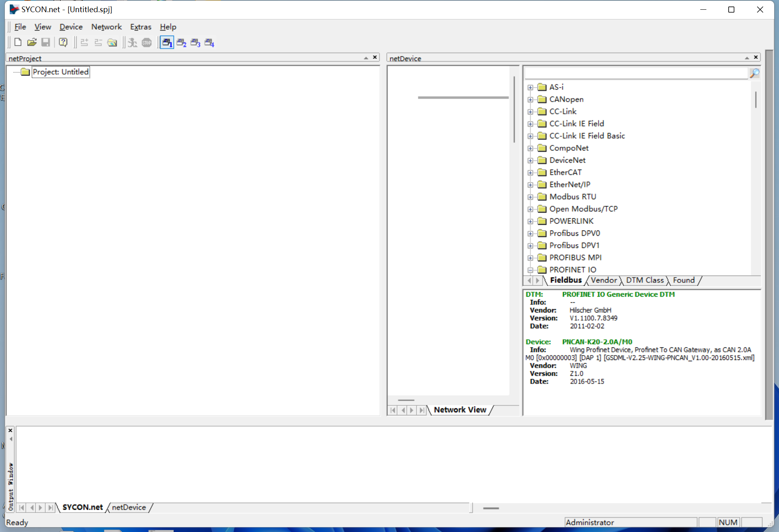Click the device catalog vertical scrollbar thumb
The height and width of the screenshot is (532, 779).
[755, 99]
